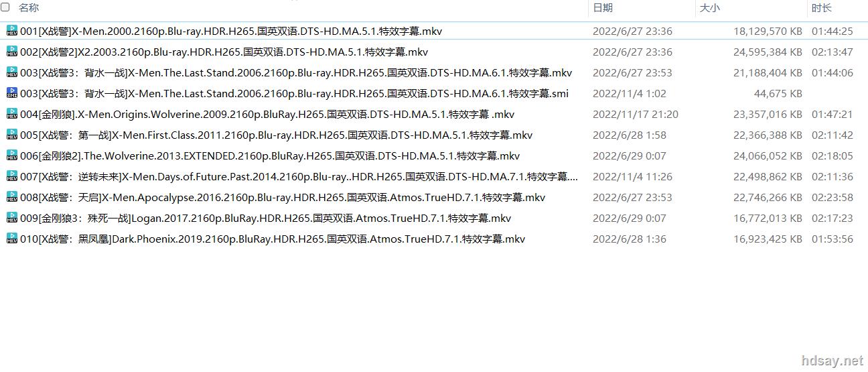This screenshot has height=372, width=868.
Task: Click the date 2022/11/4 11:26
Action: click(632, 177)
